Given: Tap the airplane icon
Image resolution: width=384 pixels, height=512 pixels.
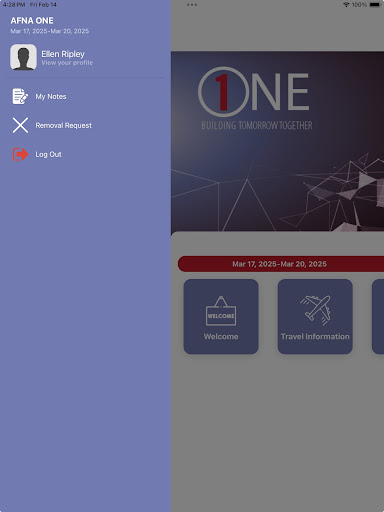Looking at the screenshot, I should [x=315, y=310].
